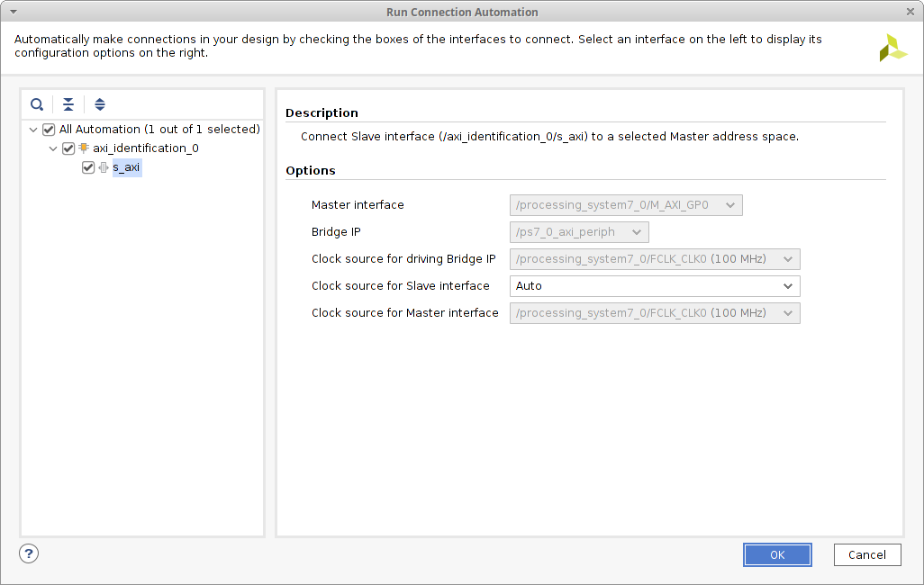The width and height of the screenshot is (924, 585).
Task: Collapse the All Automation tree node
Action: click(x=34, y=130)
